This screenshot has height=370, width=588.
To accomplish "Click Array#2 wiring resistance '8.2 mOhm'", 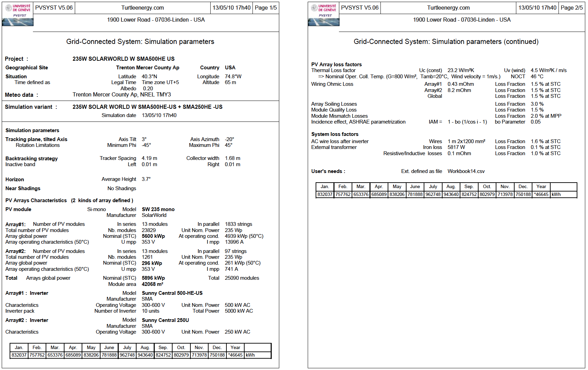I will 459,90.
